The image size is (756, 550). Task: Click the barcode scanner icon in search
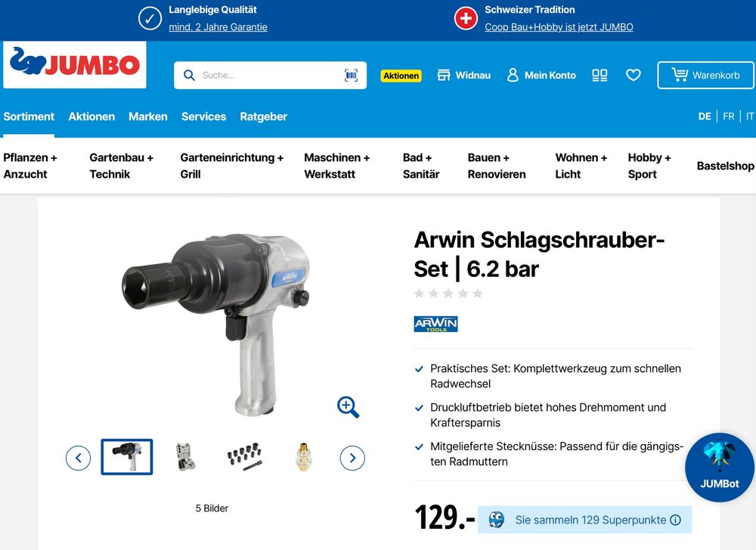351,75
